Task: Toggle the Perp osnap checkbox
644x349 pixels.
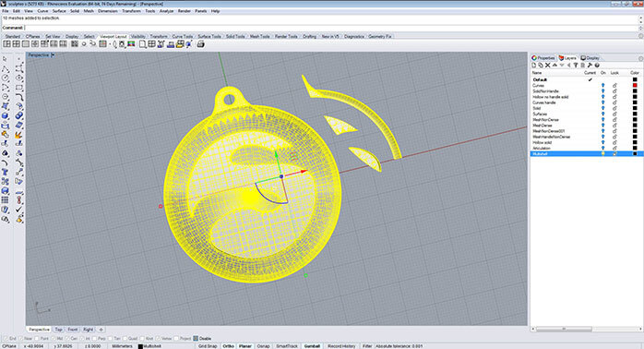Action: point(95,339)
